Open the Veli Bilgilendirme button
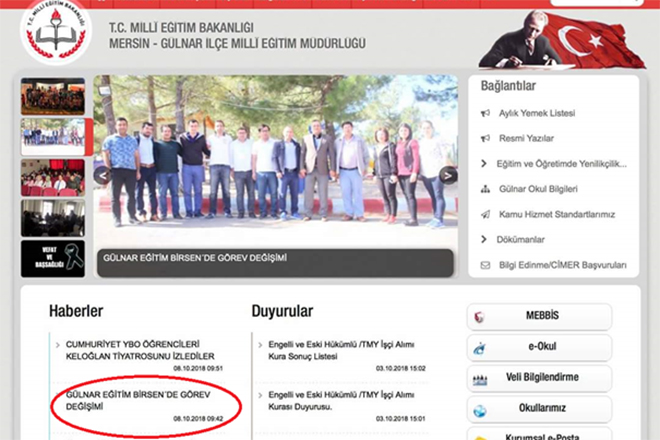Screen dimensions: 660x440 pyautogui.click(x=539, y=379)
